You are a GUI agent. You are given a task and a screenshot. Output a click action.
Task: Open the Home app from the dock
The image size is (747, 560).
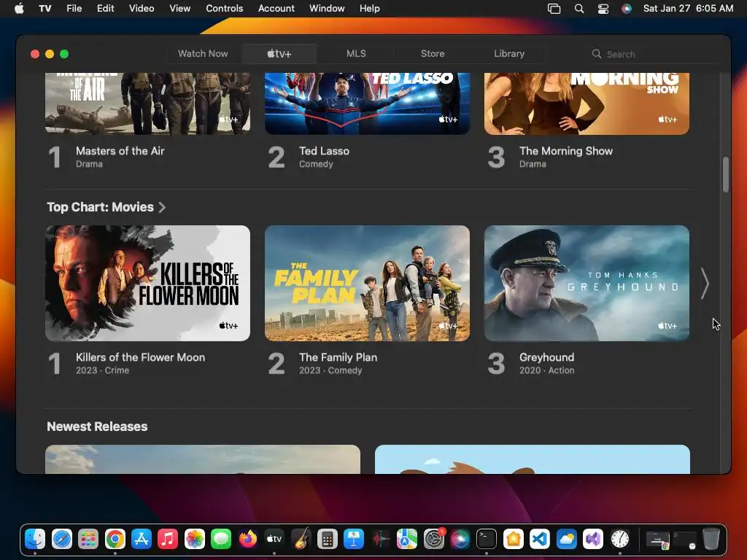point(513,539)
